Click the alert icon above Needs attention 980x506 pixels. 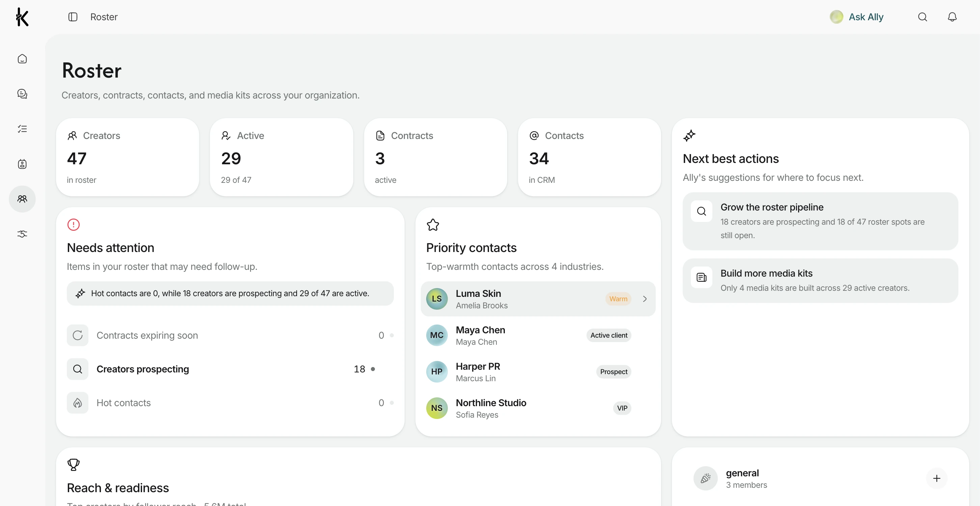click(x=74, y=225)
